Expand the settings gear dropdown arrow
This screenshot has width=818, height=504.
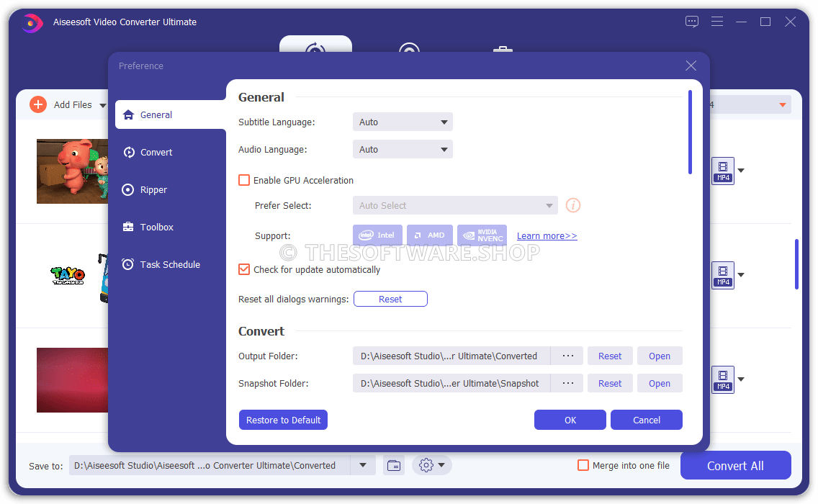441,465
